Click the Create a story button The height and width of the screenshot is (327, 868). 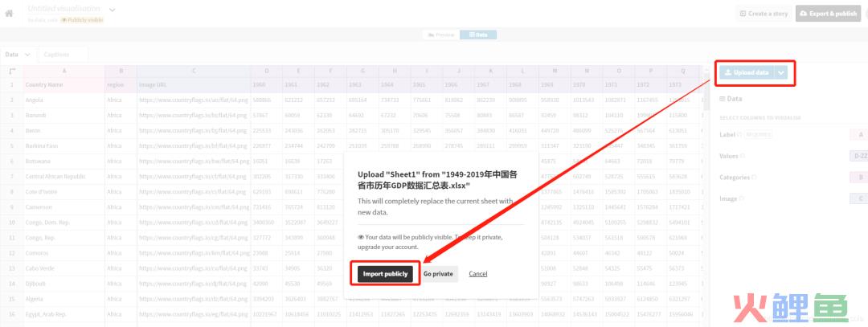pos(764,14)
